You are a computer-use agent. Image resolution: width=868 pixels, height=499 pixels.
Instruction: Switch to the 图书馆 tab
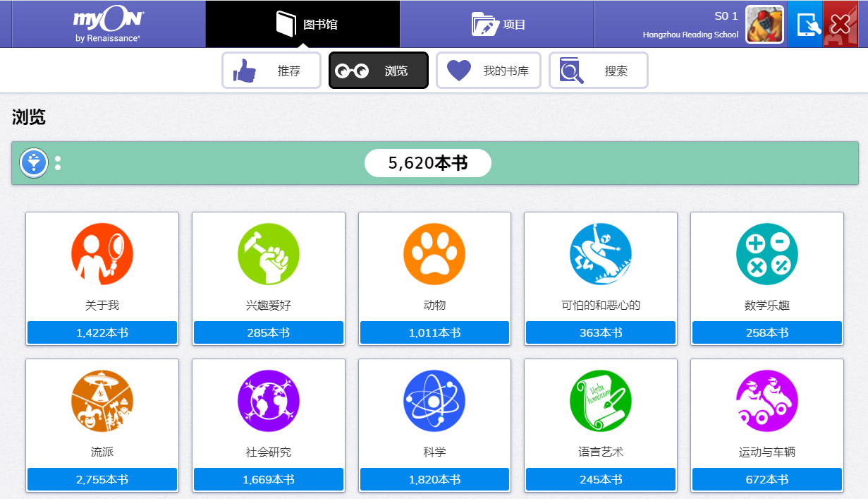click(302, 23)
